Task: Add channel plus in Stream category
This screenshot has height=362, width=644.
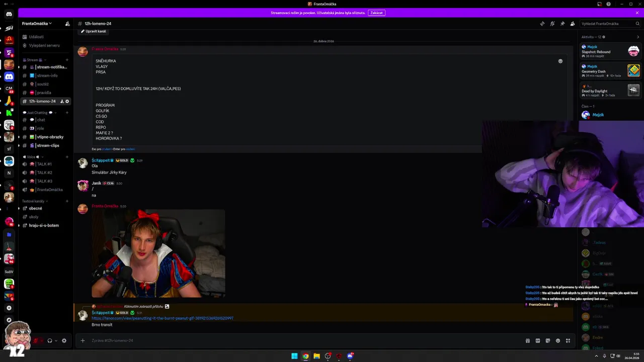Action: (67, 60)
